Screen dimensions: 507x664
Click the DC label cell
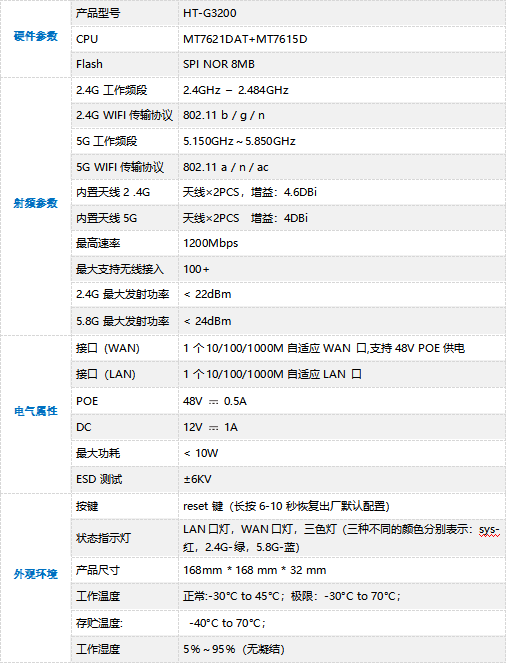(x=83, y=427)
